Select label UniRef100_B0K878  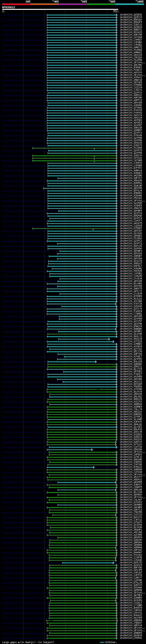pyautogui.click(x=131, y=607)
